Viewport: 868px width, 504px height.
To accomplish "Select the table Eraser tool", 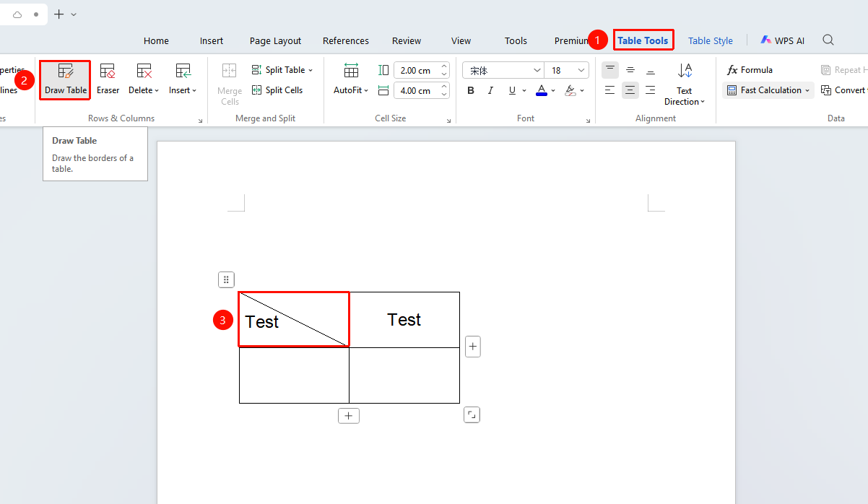I will [108, 79].
